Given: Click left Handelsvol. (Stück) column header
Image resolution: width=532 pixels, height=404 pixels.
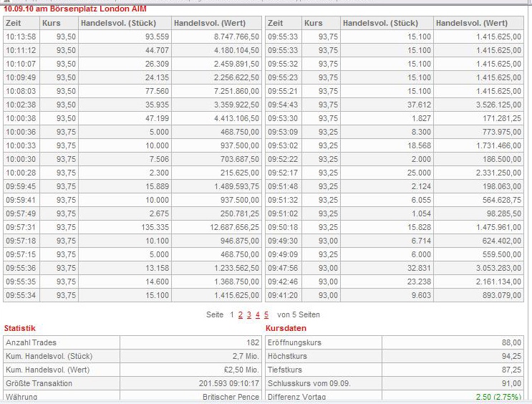Looking at the screenshot, I should tap(125, 23).
